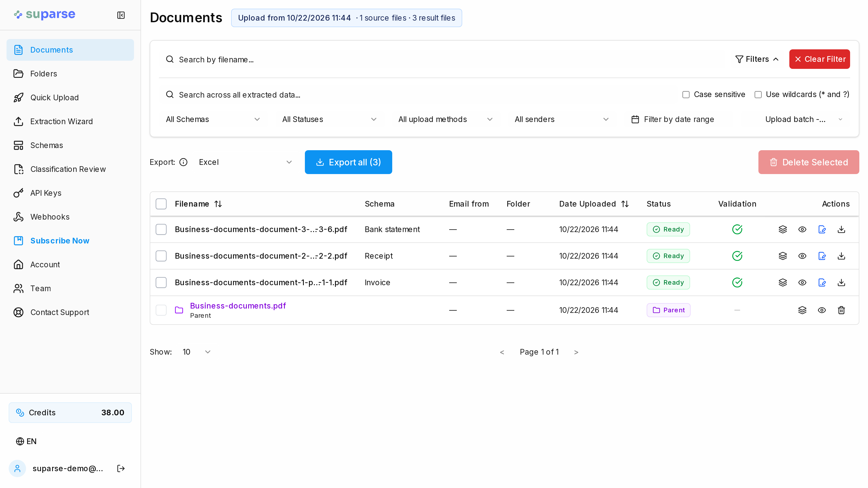Image resolution: width=868 pixels, height=488 pixels.
Task: Open the Excel export format dropdown
Action: pos(245,162)
